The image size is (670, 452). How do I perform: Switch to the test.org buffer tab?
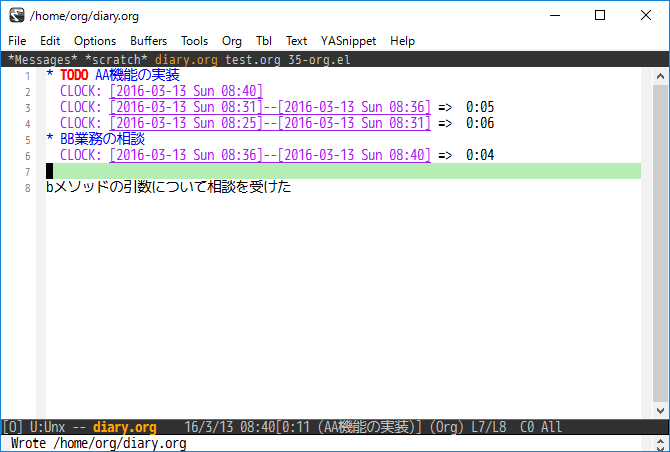[253, 59]
